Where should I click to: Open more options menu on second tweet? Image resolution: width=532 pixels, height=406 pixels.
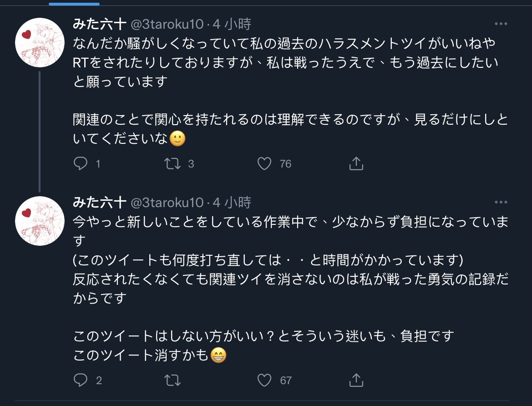click(501, 202)
